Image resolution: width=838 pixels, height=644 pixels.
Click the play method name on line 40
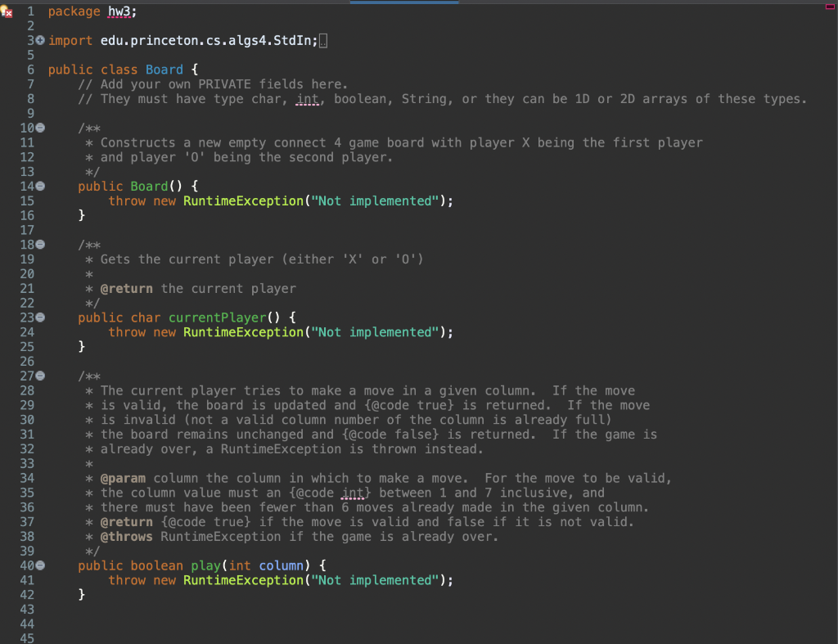click(x=205, y=565)
